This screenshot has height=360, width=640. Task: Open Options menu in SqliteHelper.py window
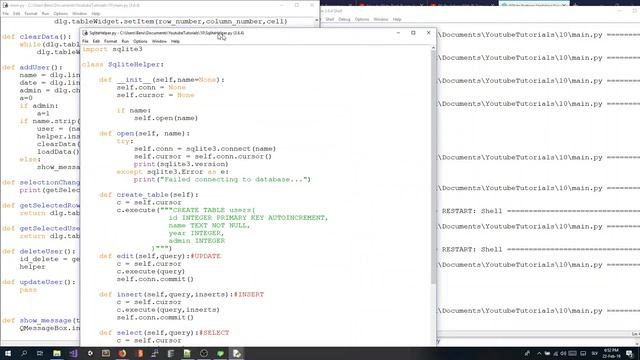pyautogui.click(x=140, y=41)
